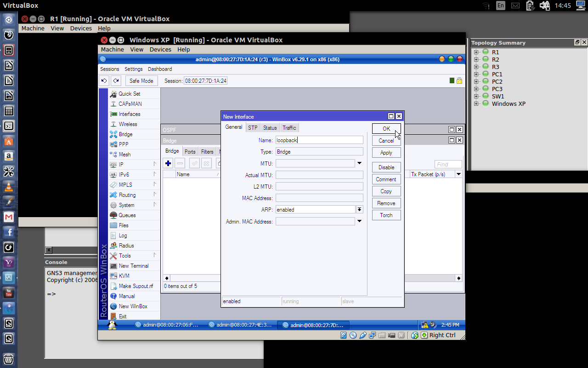588x368 pixels.
Task: Click Exit in WinBox sidebar
Action: point(123,316)
